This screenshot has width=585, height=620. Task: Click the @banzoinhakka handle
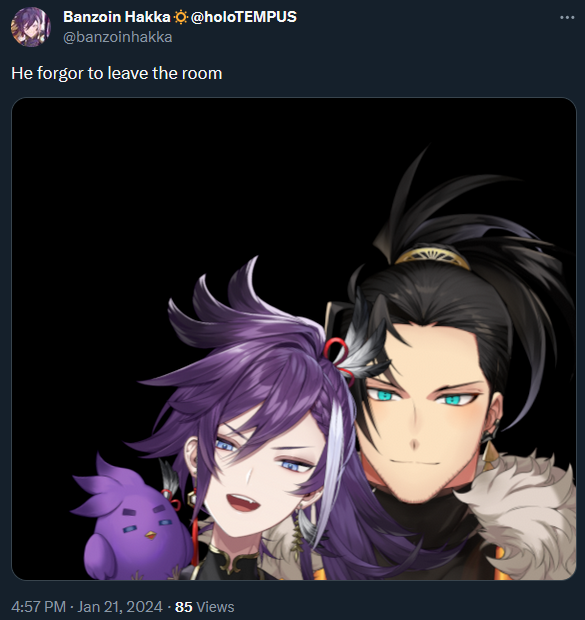[117, 37]
